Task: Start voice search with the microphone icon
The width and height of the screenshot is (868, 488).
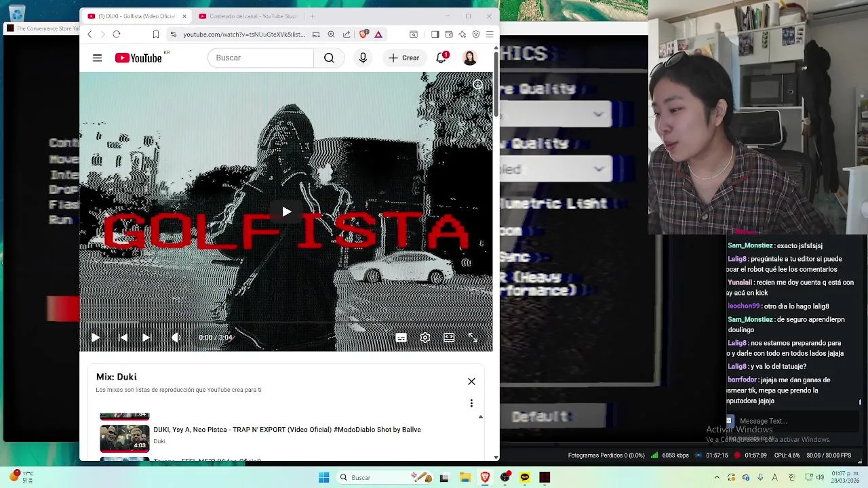Action: click(363, 58)
